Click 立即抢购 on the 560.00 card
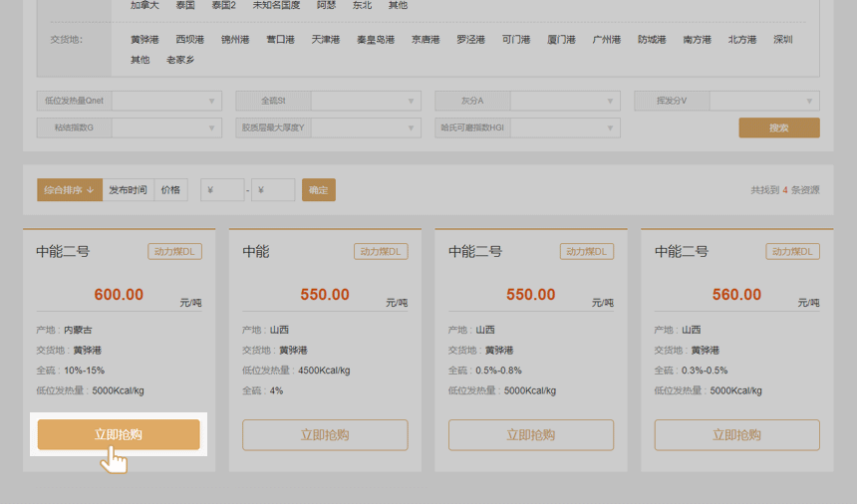This screenshot has width=857, height=504. pos(736,434)
